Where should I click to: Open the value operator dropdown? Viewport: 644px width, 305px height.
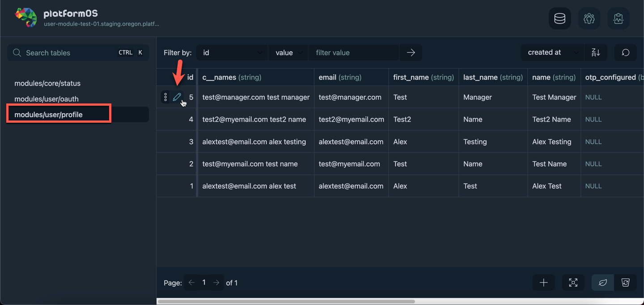pyautogui.click(x=288, y=52)
